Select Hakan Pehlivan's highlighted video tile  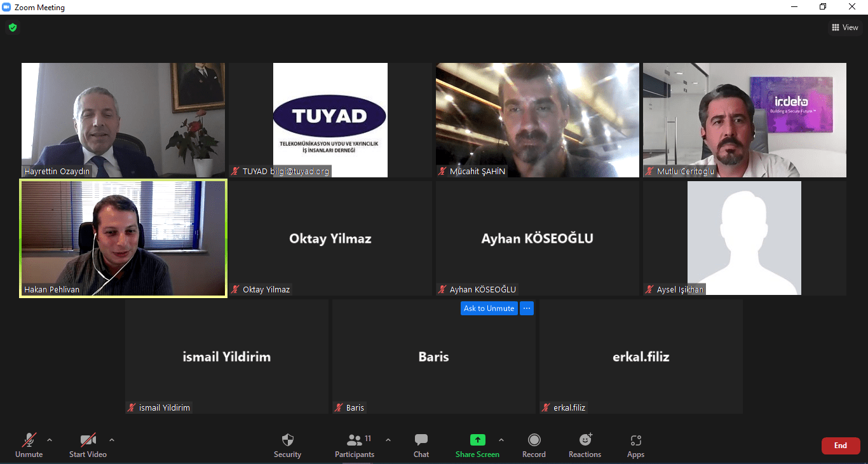pos(123,238)
